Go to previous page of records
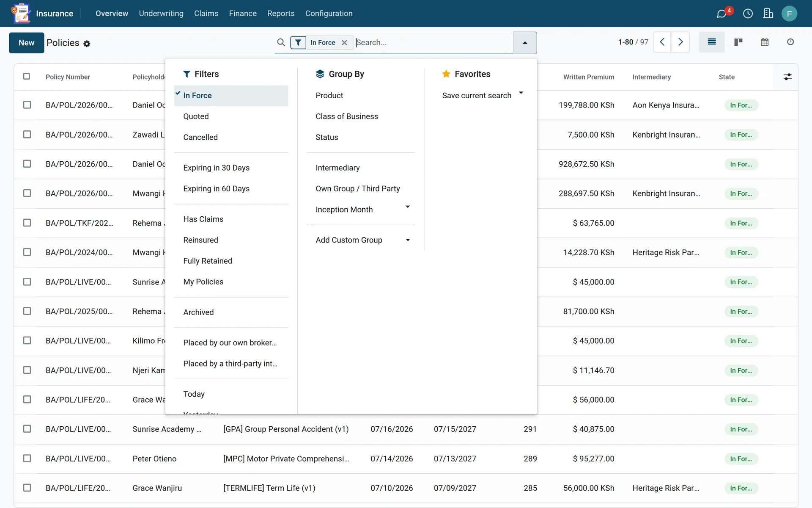The image size is (812, 508). point(662,42)
